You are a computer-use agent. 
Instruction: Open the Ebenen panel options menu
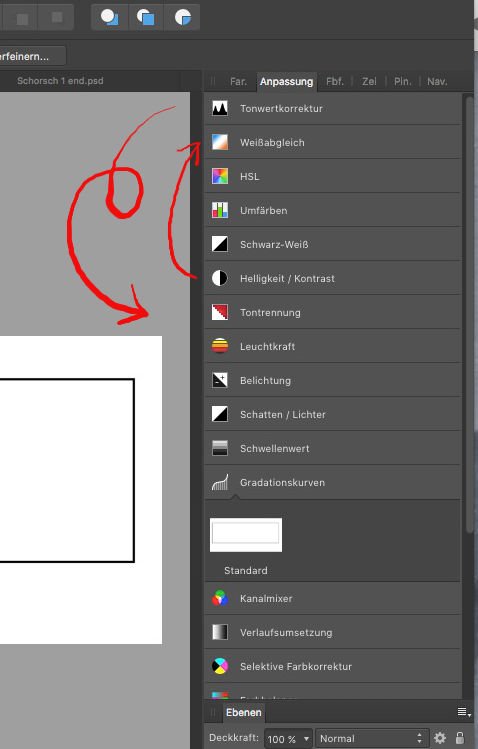click(464, 712)
